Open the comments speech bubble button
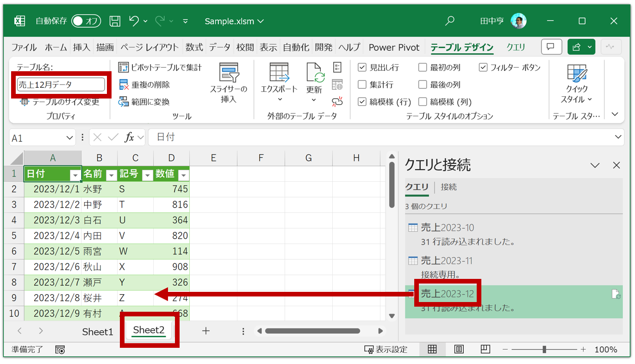 coord(551,47)
